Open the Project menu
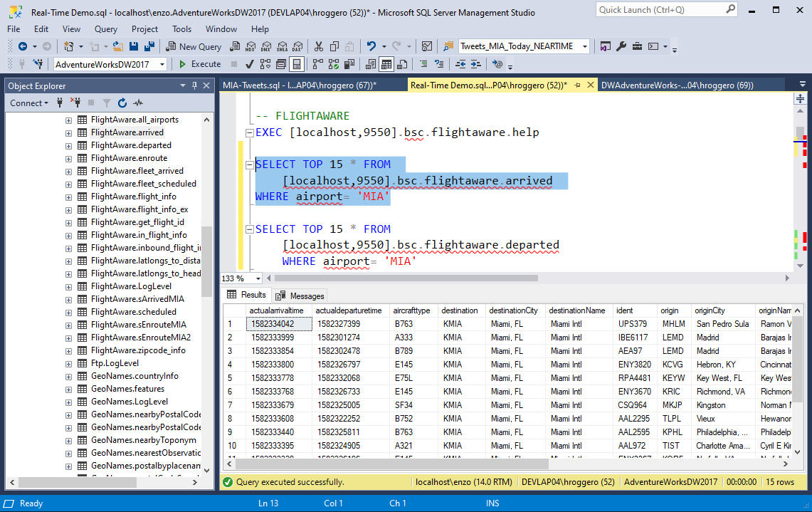The width and height of the screenshot is (812, 512). (144, 29)
